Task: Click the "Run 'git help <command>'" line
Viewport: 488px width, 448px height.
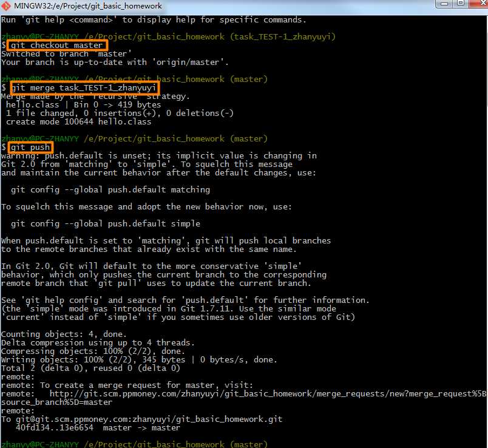Action: point(154,20)
